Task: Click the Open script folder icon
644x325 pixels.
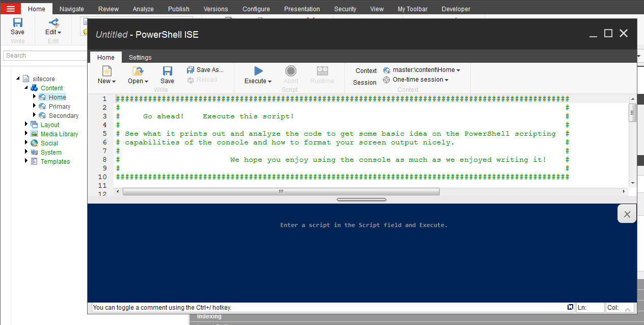Action: (x=138, y=71)
